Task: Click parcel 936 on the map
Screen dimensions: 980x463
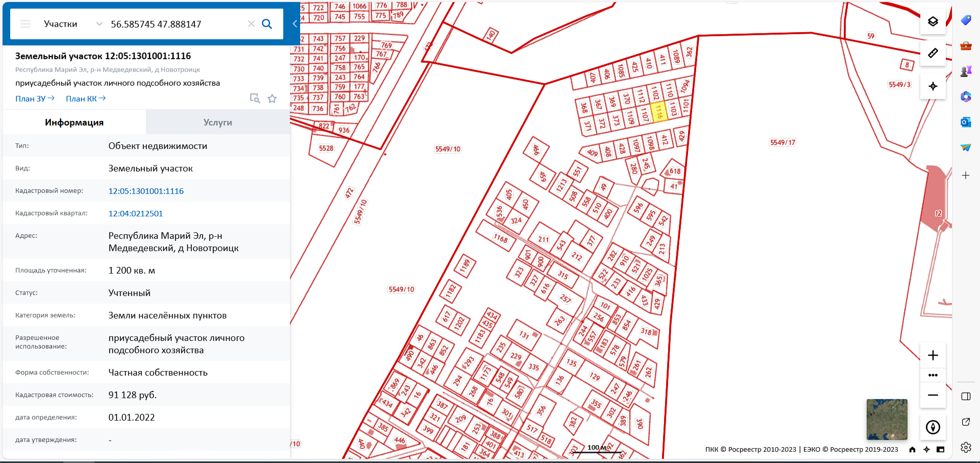Action: [344, 130]
